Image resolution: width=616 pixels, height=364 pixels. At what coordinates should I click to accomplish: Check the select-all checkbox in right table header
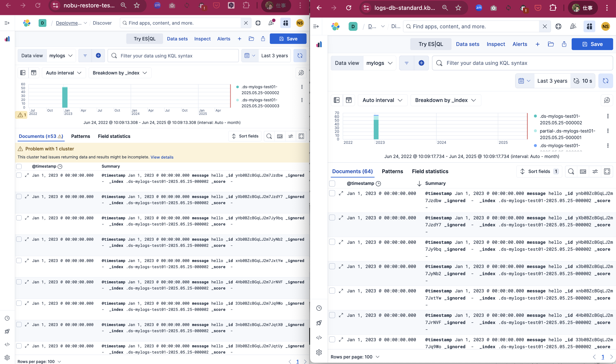point(332,183)
